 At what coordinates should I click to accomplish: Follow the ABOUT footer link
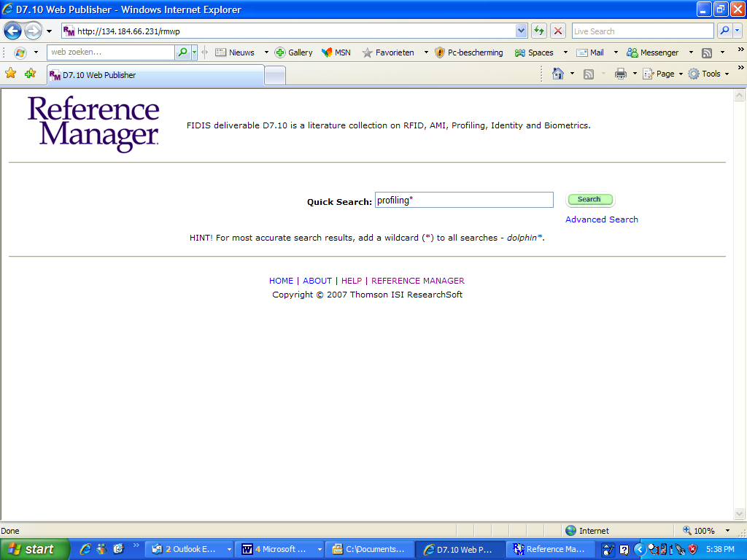[x=317, y=281]
